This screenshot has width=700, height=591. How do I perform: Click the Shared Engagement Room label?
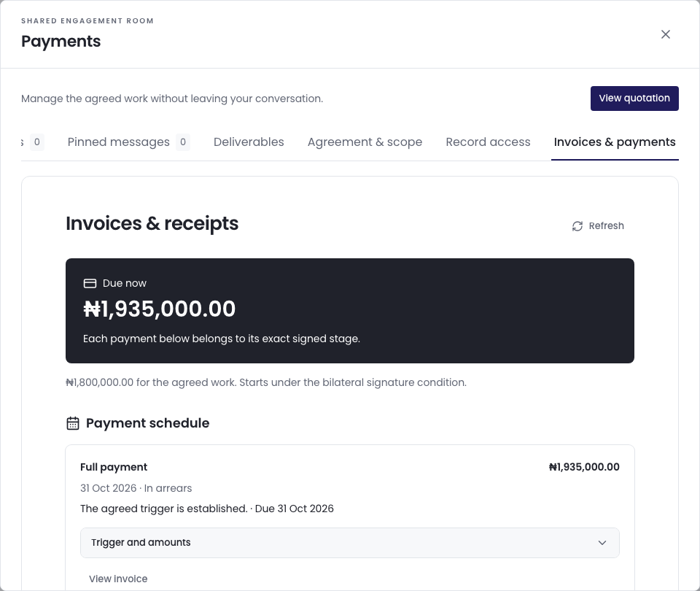tap(87, 21)
